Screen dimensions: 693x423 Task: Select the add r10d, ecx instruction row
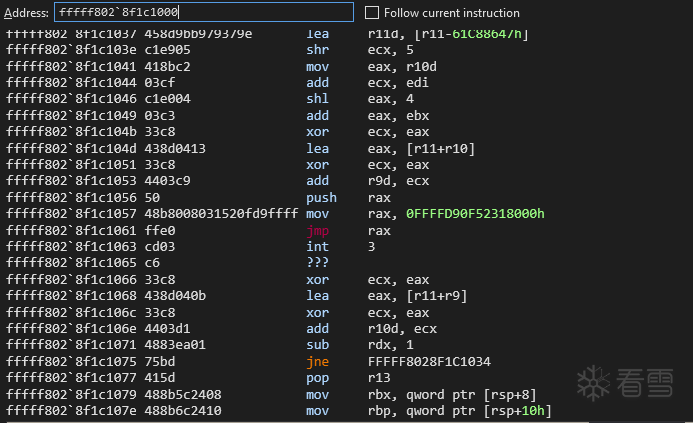(x=316, y=328)
